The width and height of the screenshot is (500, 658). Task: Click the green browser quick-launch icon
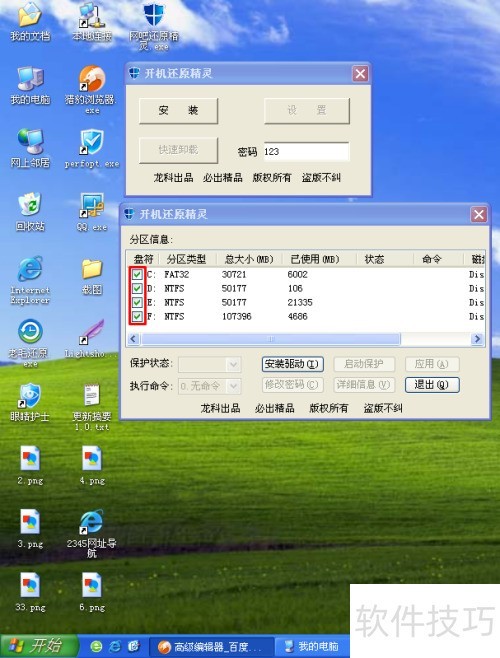pyautogui.click(x=96, y=646)
